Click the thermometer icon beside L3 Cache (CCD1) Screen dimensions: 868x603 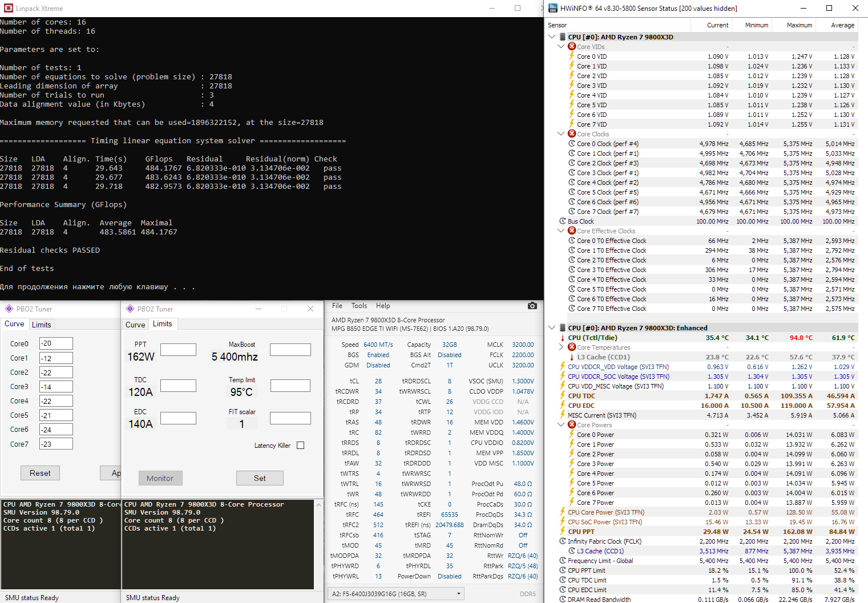tap(572, 357)
